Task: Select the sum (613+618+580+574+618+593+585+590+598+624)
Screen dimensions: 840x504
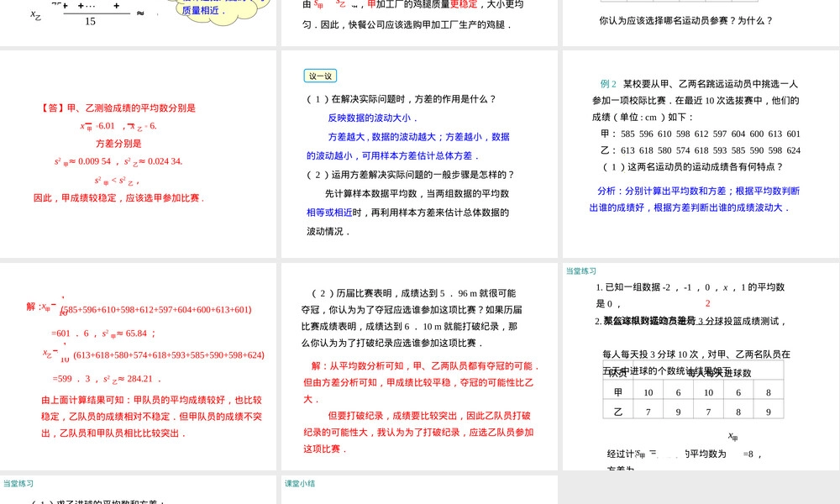Action: pyautogui.click(x=169, y=355)
